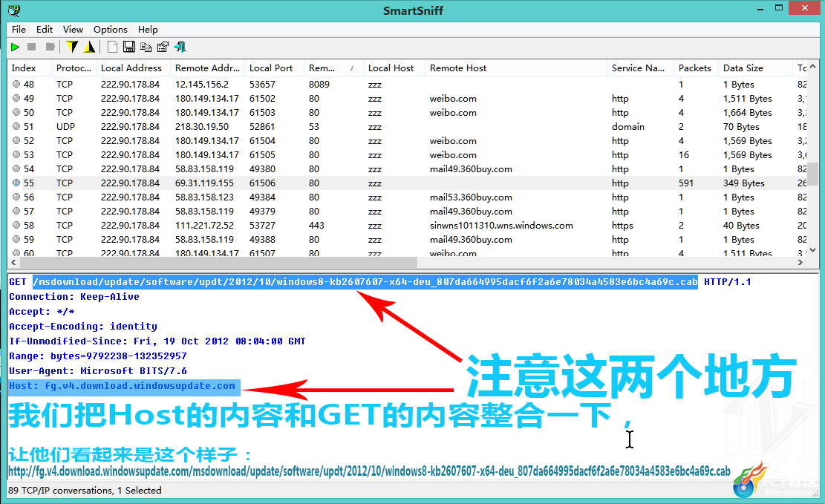Start capture with the green play icon
Image resolution: width=825 pixels, height=504 pixels.
(x=16, y=48)
